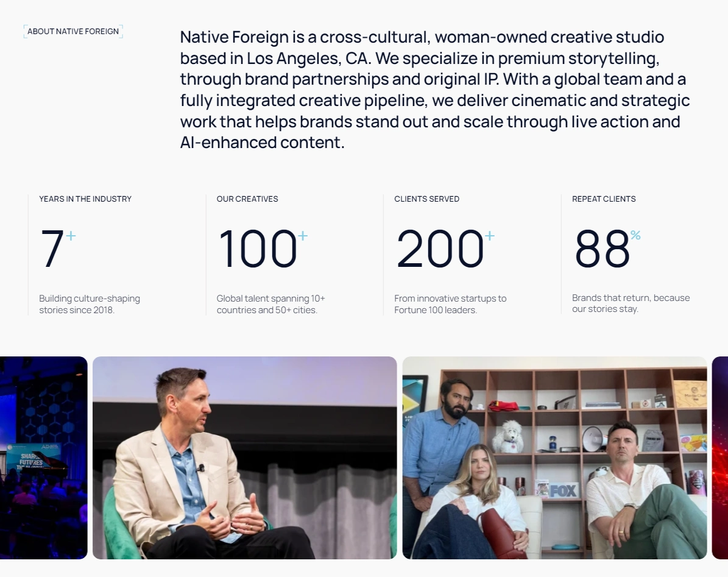Click the ABOUT NATIVE FOREIGN label

(x=72, y=31)
